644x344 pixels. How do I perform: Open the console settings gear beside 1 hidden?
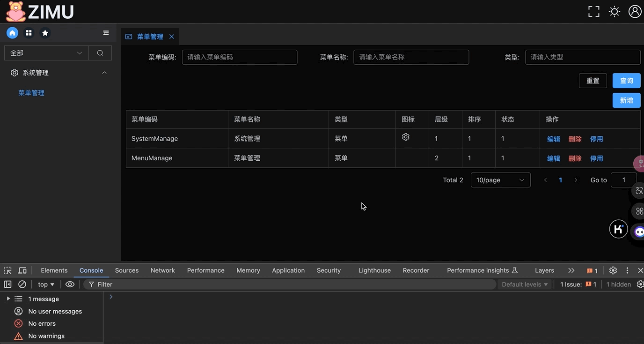tap(640, 284)
